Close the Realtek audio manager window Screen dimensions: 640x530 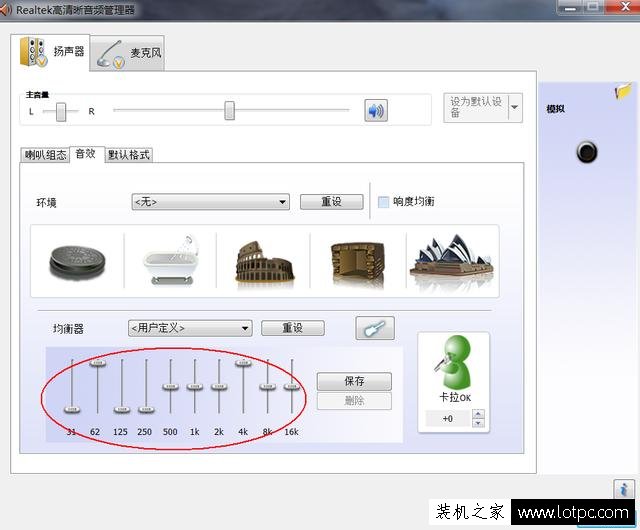[624, 7]
